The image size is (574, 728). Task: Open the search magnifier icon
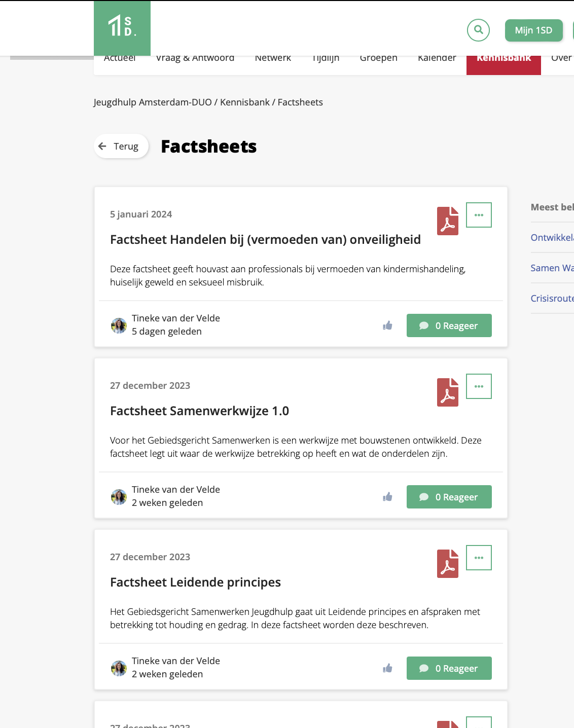(478, 30)
